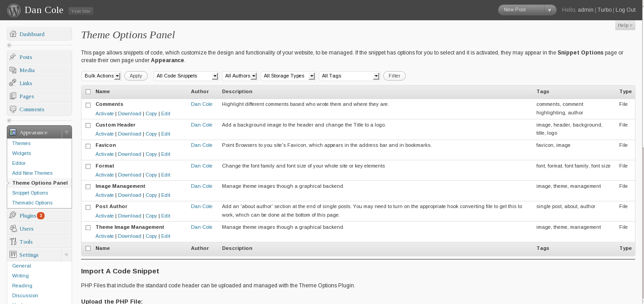Click the Settings sliders icon

click(13, 255)
